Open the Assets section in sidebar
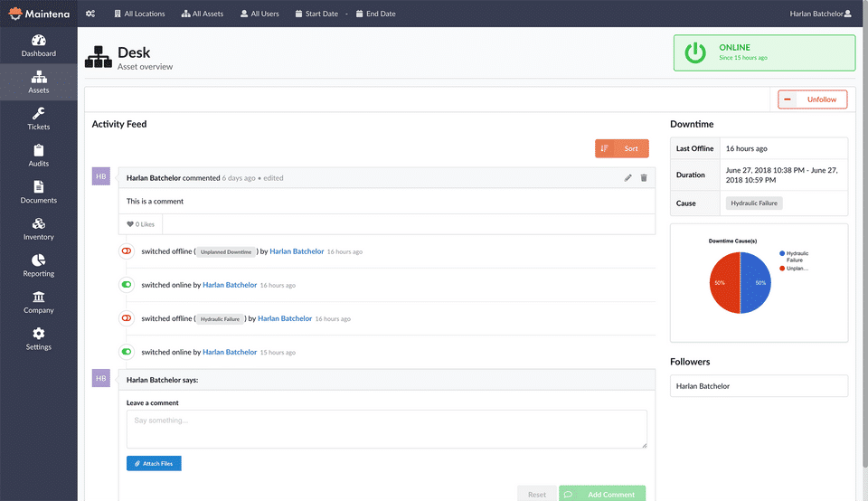The width and height of the screenshot is (868, 501). [39, 82]
